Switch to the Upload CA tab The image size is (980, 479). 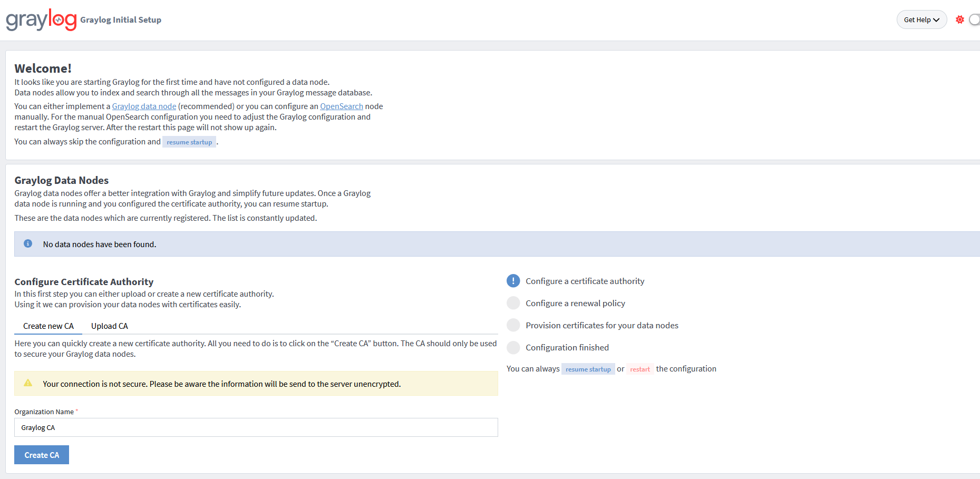(x=110, y=326)
